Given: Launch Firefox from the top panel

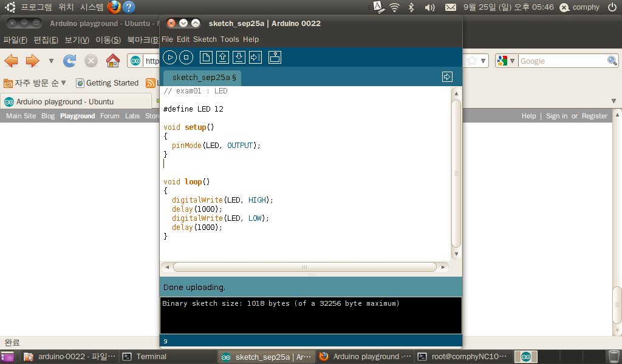Looking at the screenshot, I should 114,7.
